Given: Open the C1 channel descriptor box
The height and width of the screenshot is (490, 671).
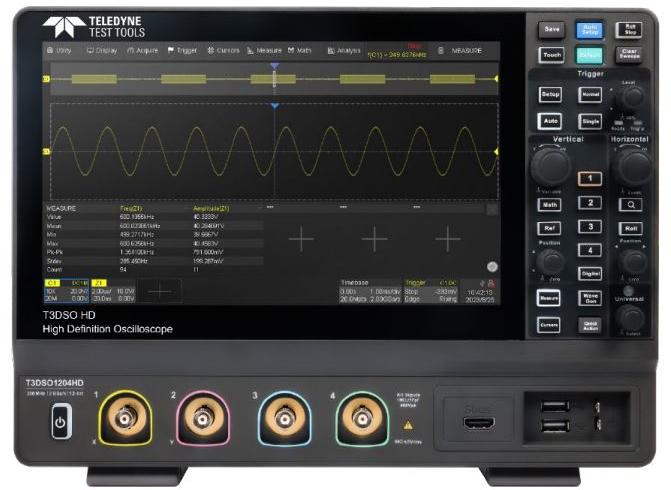Looking at the screenshot, I should [x=66, y=291].
